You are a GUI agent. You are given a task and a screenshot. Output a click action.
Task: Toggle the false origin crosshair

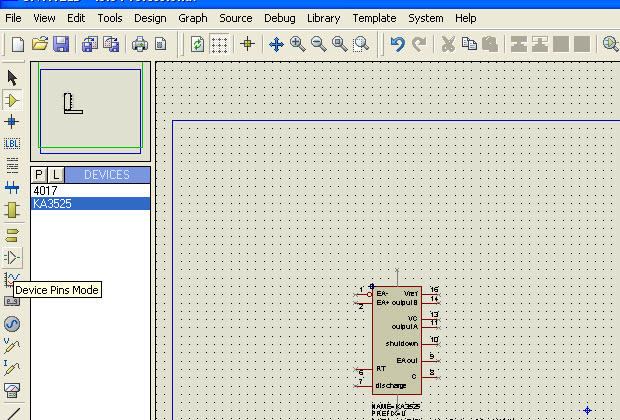tap(247, 44)
